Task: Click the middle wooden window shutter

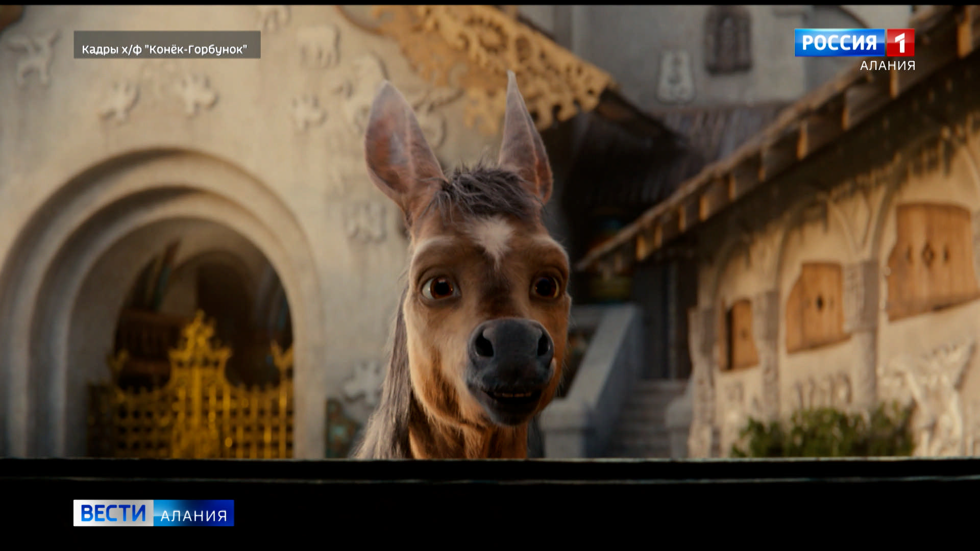Action: pos(816,306)
